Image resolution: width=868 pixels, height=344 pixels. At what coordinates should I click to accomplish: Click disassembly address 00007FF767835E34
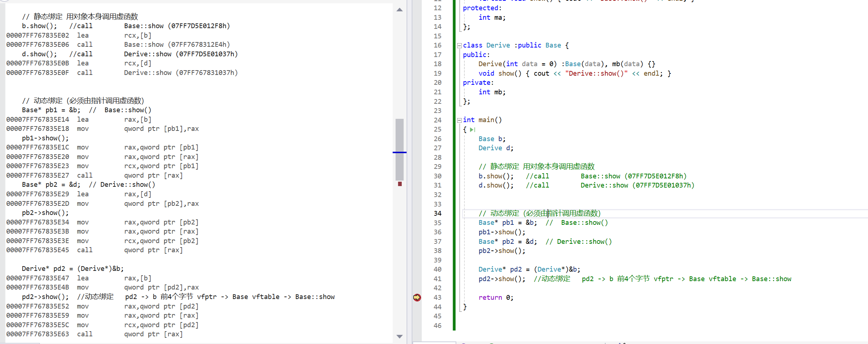point(38,222)
